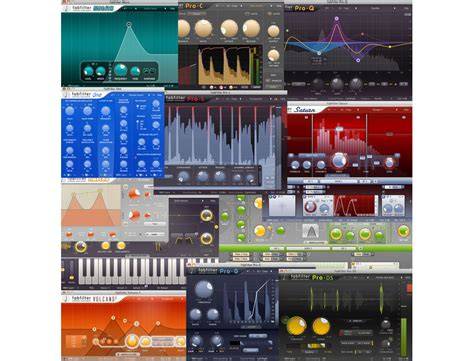Click the rightmost large beige knob in Pro-C

click(251, 28)
